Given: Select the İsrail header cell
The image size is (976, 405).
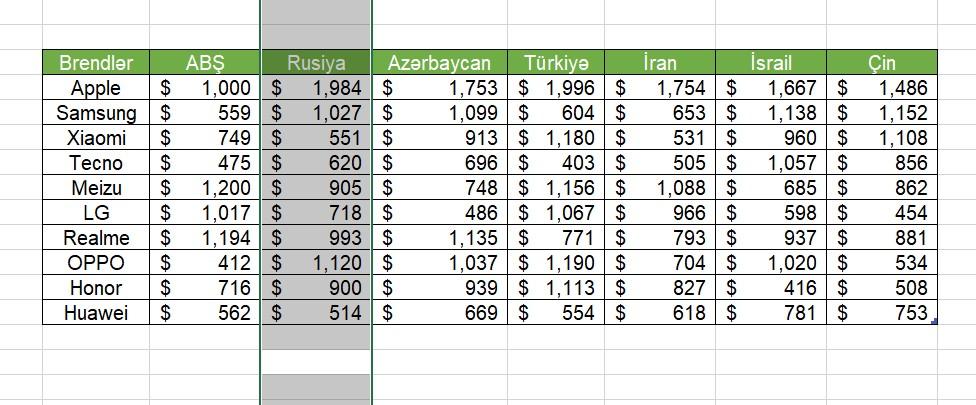Looking at the screenshot, I should 771,63.
